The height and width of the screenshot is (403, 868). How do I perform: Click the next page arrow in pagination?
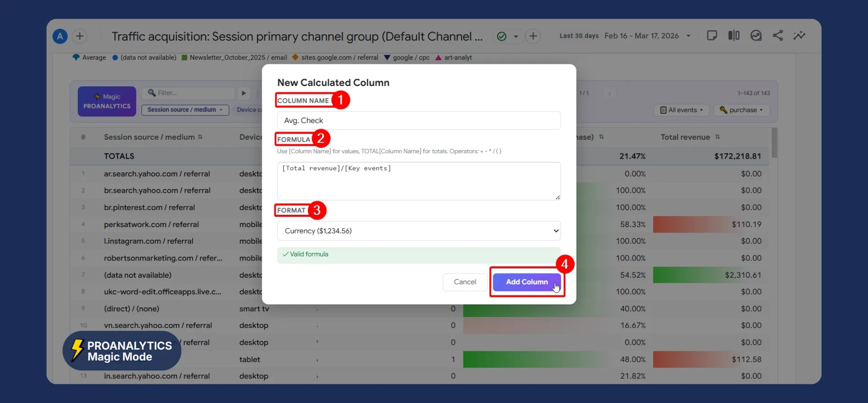pos(609,94)
